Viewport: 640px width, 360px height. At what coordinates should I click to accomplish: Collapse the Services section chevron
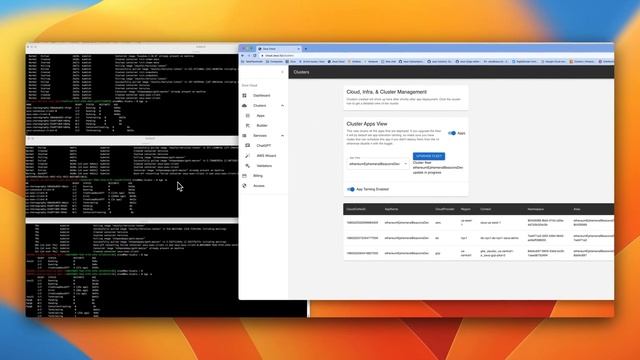[x=282, y=136]
